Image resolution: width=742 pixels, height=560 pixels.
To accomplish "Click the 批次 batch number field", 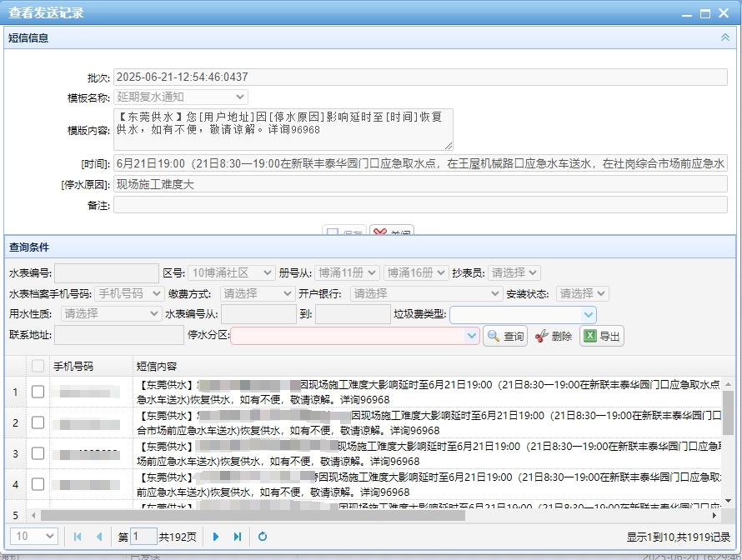I will [x=420, y=77].
